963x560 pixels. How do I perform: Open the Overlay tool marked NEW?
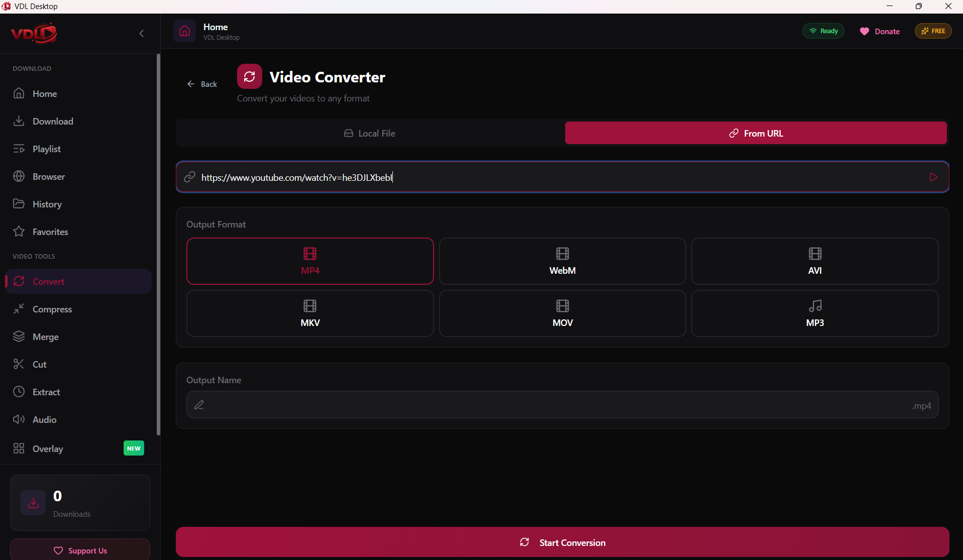pos(48,449)
